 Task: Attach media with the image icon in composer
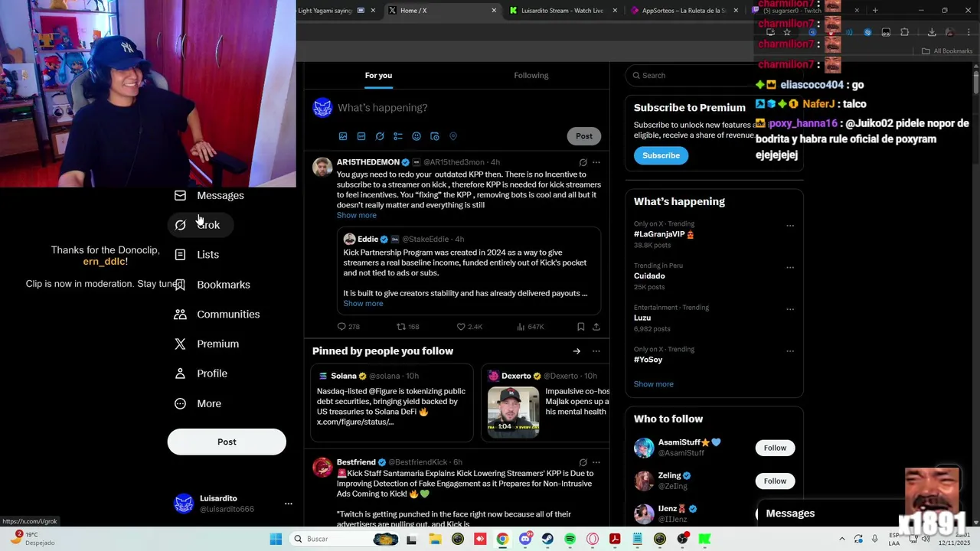tap(343, 136)
